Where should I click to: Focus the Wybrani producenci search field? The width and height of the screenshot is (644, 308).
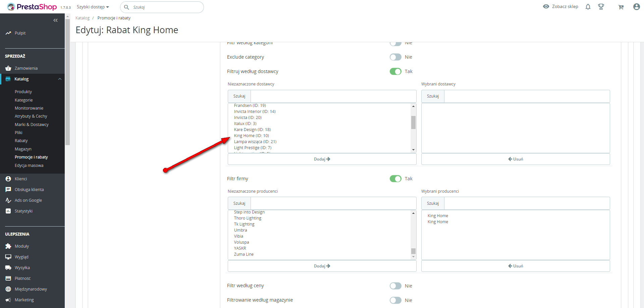[x=527, y=203]
